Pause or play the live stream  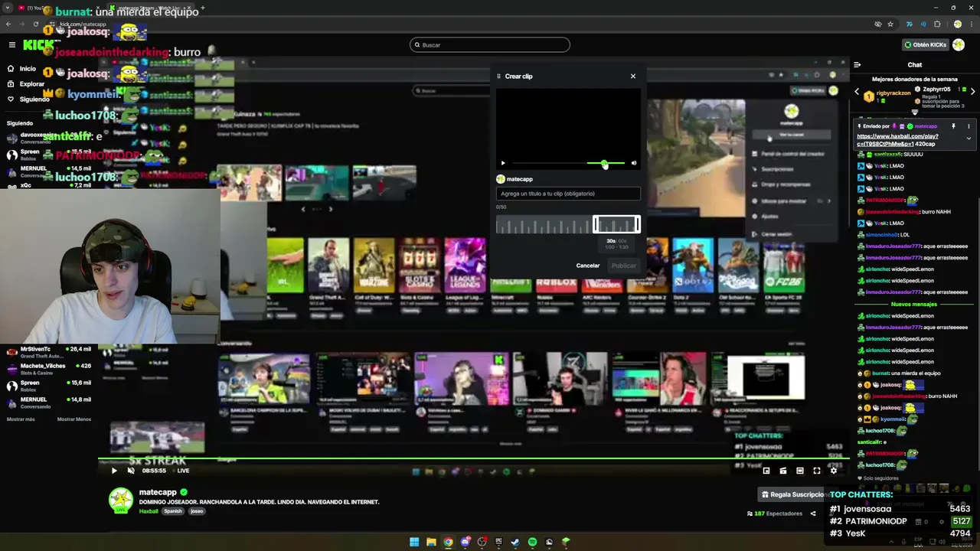point(114,471)
